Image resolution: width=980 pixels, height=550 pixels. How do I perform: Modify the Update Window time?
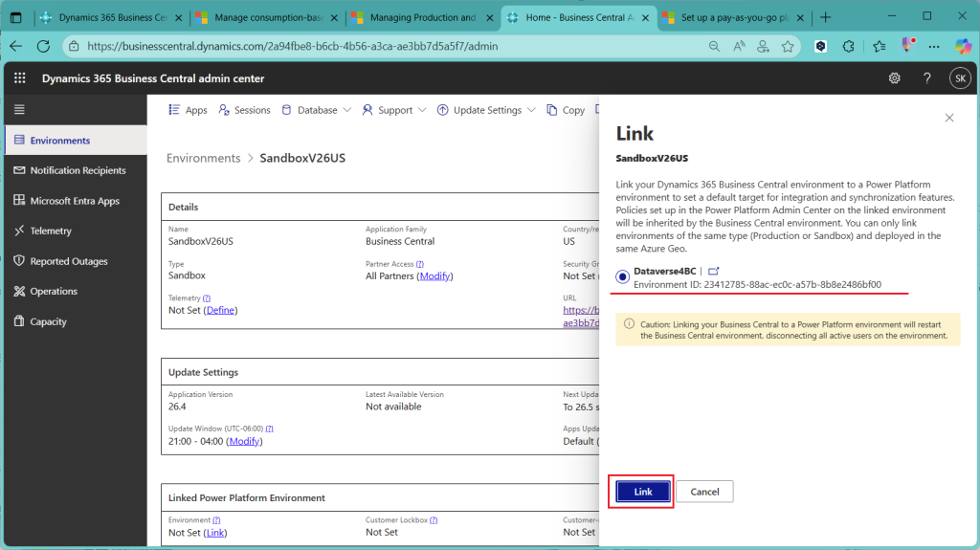tap(244, 441)
